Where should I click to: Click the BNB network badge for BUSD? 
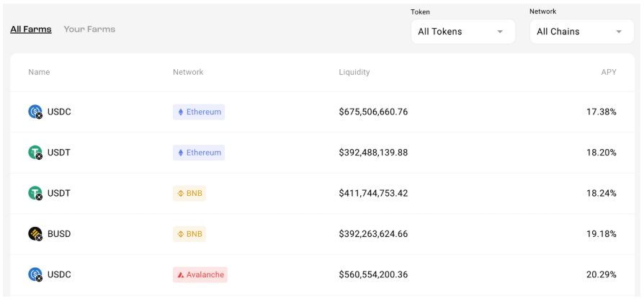pyautogui.click(x=189, y=234)
